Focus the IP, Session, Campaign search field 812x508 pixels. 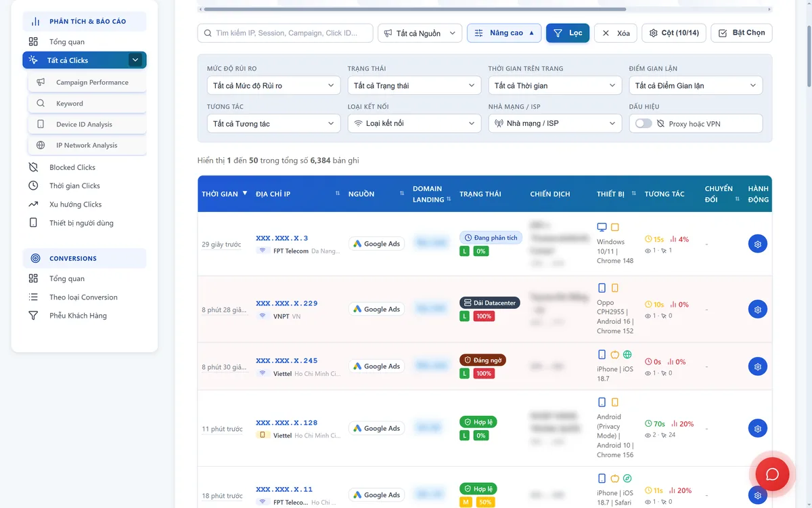(x=286, y=33)
